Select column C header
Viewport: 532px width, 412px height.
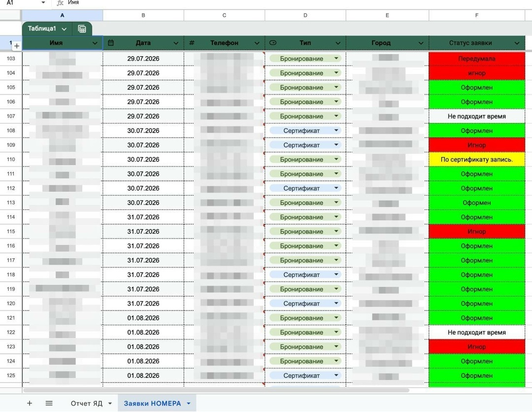point(224,15)
